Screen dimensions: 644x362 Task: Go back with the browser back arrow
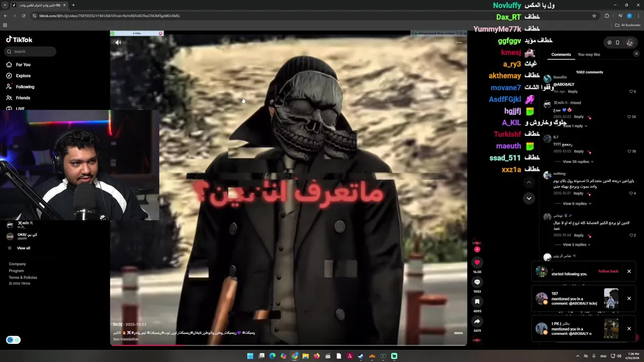[5, 16]
